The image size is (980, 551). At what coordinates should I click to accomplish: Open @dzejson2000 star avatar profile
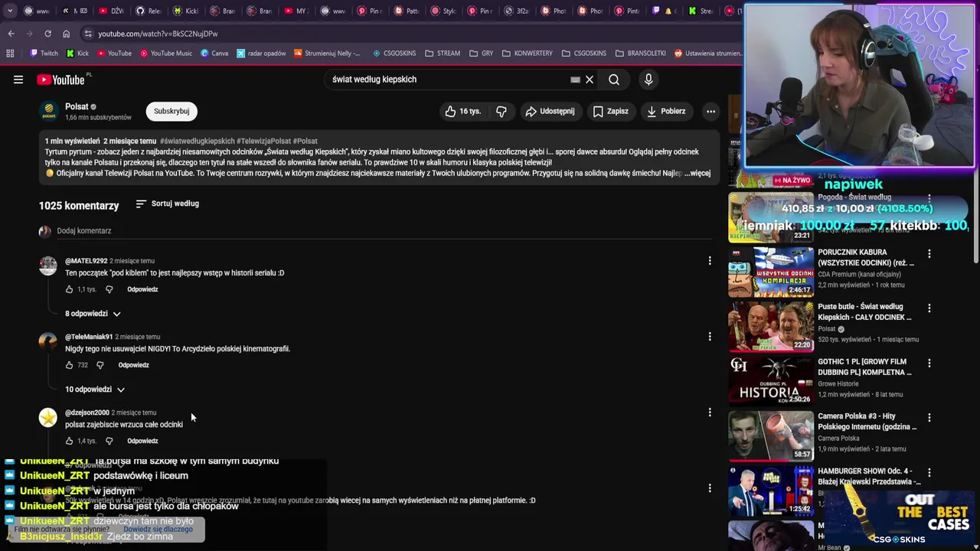point(48,418)
